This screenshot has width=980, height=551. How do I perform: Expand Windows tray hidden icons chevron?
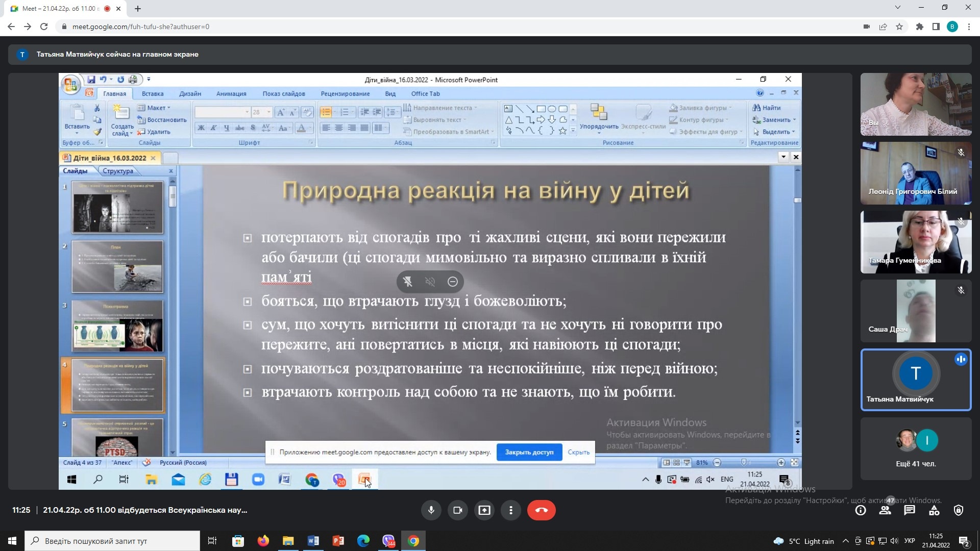[845, 541]
